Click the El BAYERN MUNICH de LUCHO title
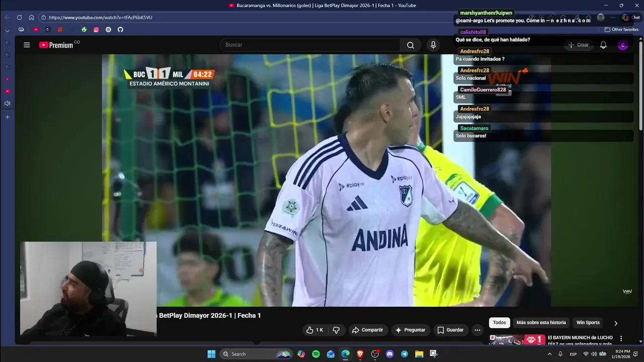The image size is (644, 362). coord(580,338)
